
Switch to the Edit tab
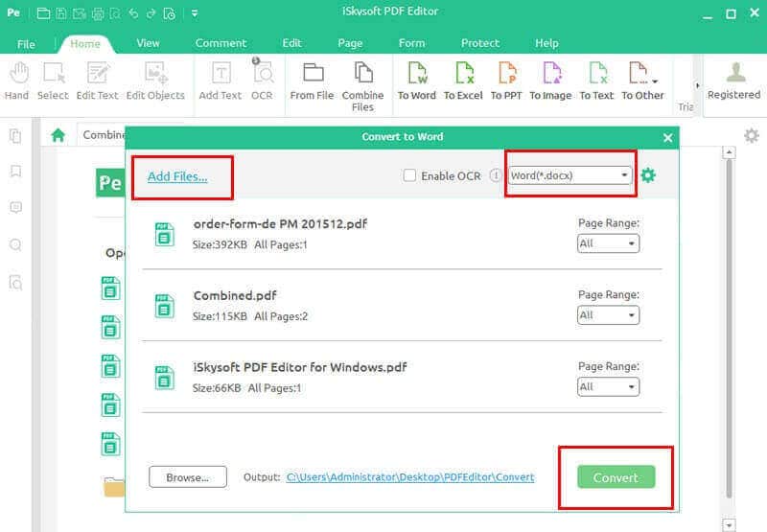(x=291, y=43)
